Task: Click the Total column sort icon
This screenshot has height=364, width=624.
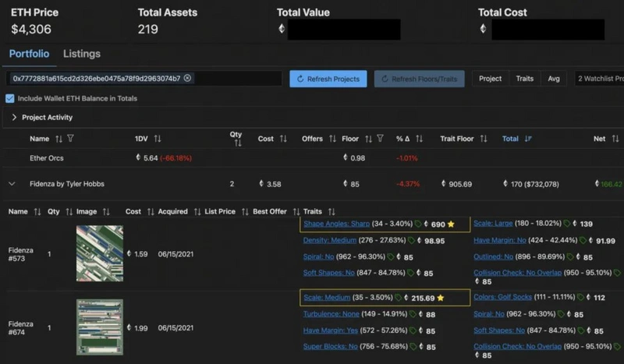Action: coord(528,139)
